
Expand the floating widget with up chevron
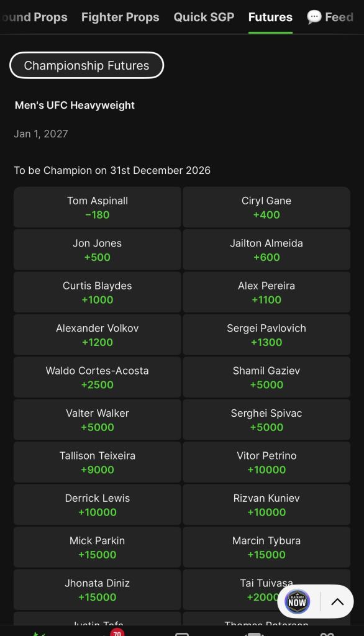coord(337,602)
